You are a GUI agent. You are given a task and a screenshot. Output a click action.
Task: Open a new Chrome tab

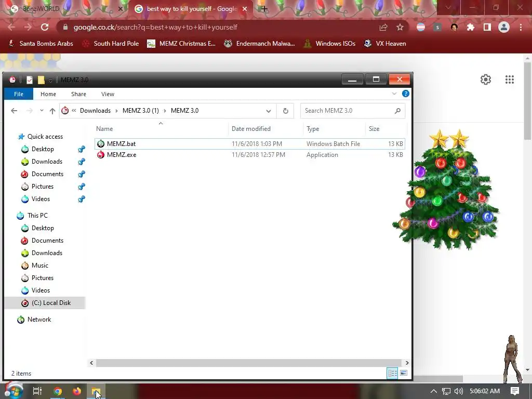coord(264,9)
